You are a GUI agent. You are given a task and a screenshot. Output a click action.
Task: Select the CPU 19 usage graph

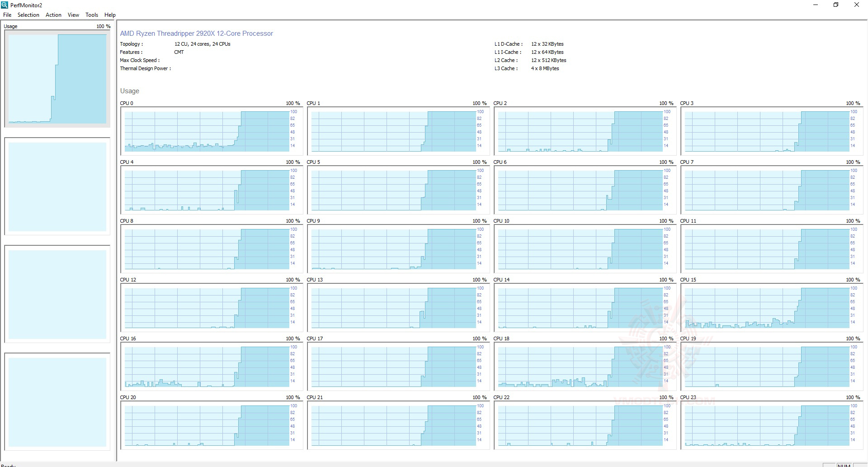click(x=772, y=367)
